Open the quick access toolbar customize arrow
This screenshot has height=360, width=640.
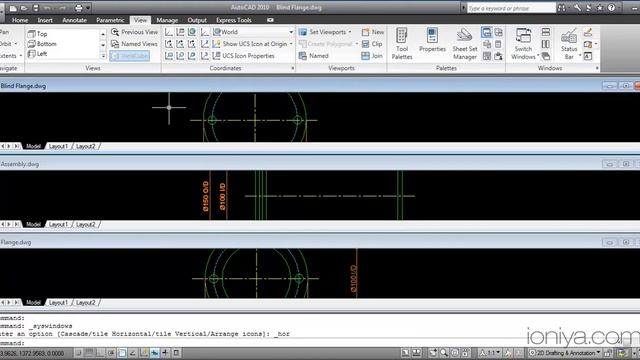tap(88, 8)
